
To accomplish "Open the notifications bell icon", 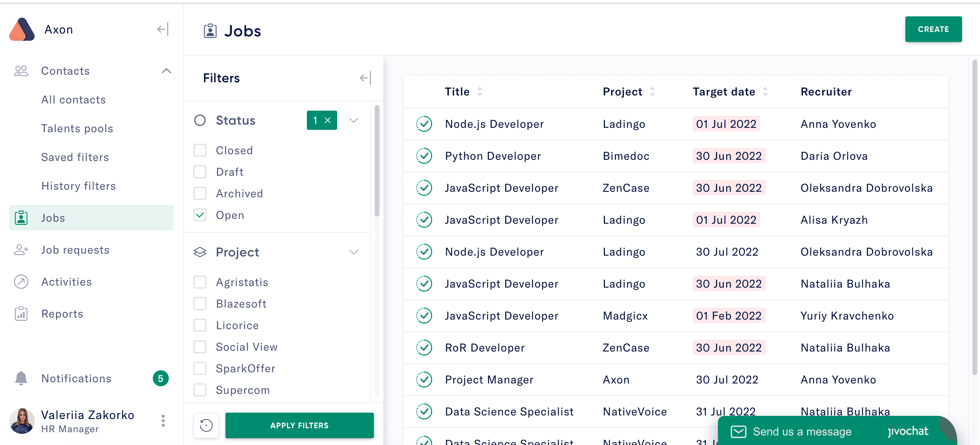I will pyautogui.click(x=21, y=378).
